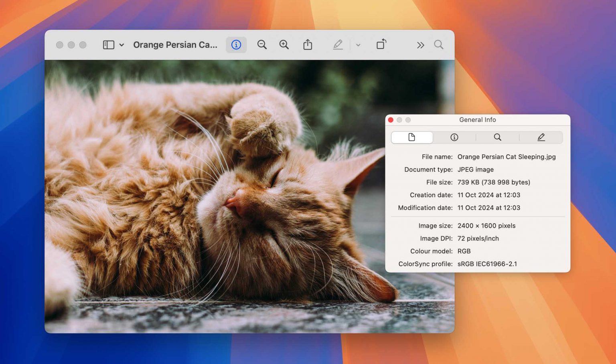Open the More Info circled-i tab
616x364 pixels.
tap(454, 138)
